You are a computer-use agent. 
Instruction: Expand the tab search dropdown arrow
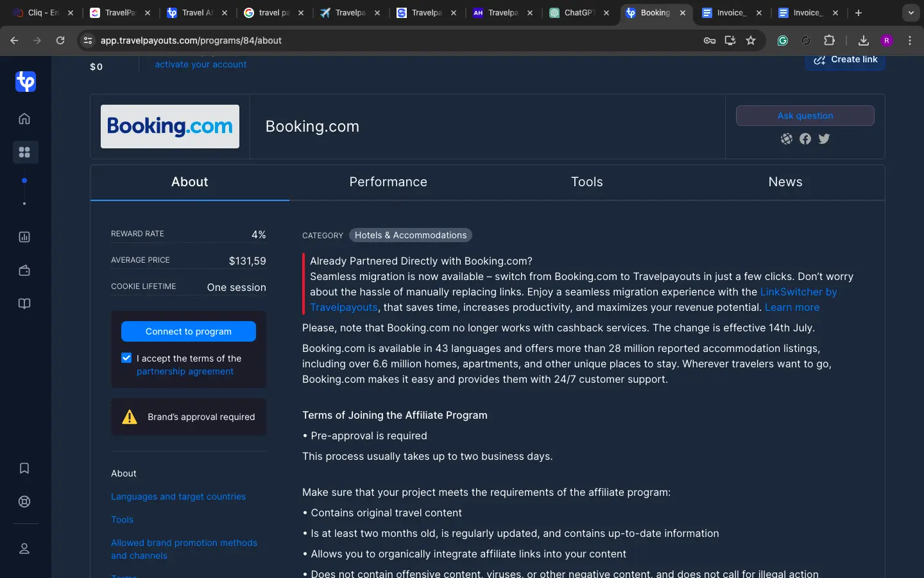tap(911, 13)
